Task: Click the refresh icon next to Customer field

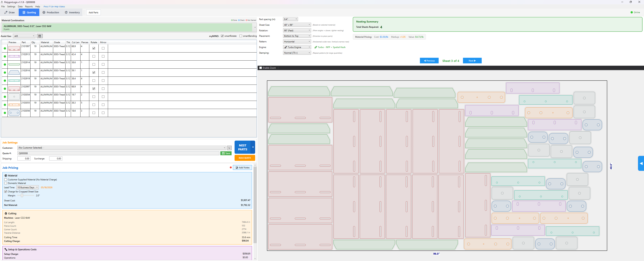Action: click(229, 148)
